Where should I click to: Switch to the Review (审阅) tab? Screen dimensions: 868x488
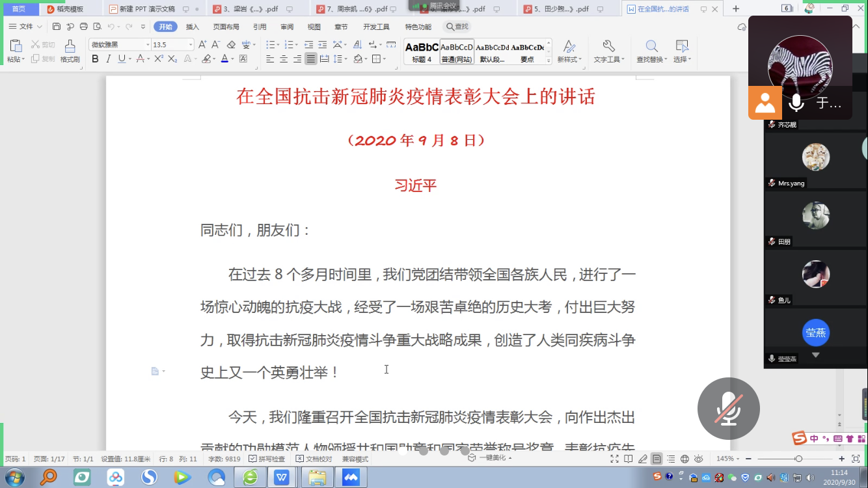[287, 27]
